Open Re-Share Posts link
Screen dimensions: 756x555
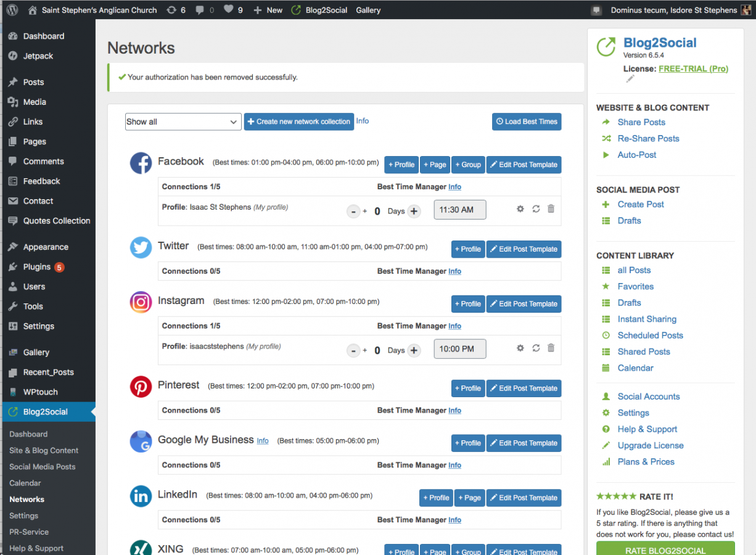pos(648,138)
